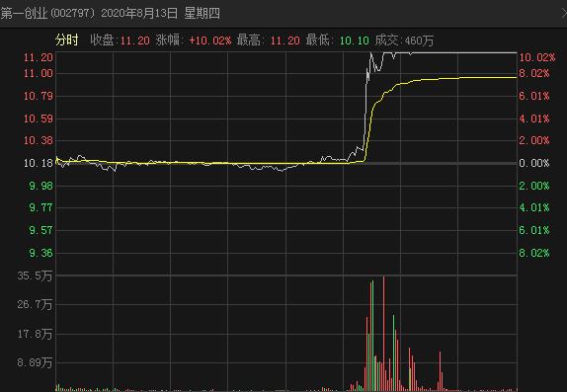Click the 9.36 lowest price axis label

click(x=40, y=253)
